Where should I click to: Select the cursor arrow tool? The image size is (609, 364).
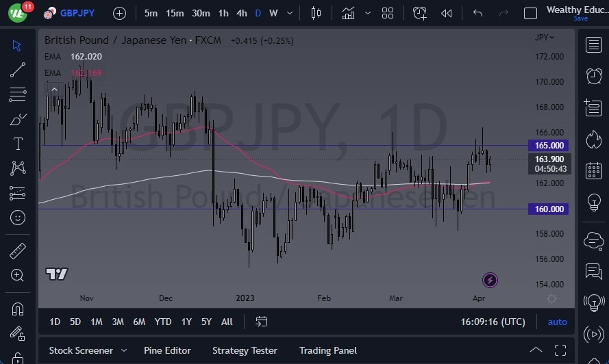tap(16, 45)
